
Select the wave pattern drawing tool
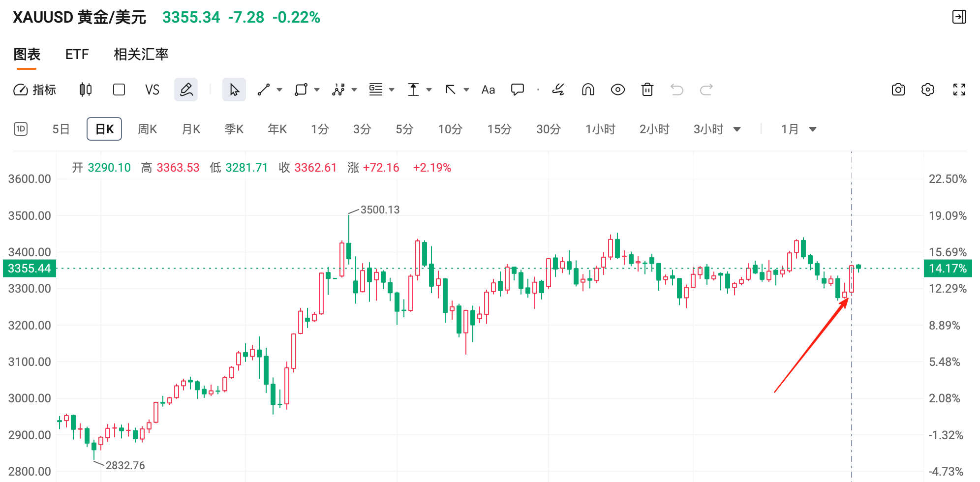(x=338, y=90)
